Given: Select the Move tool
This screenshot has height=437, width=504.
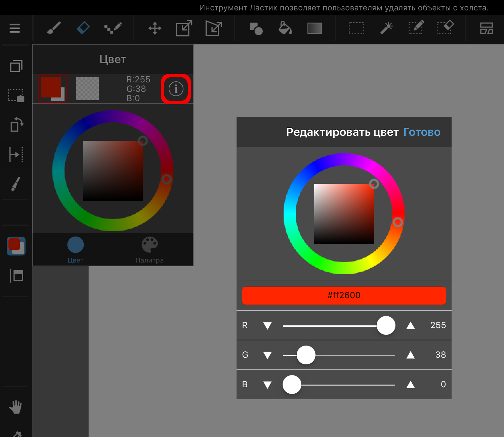Looking at the screenshot, I should click(x=155, y=29).
